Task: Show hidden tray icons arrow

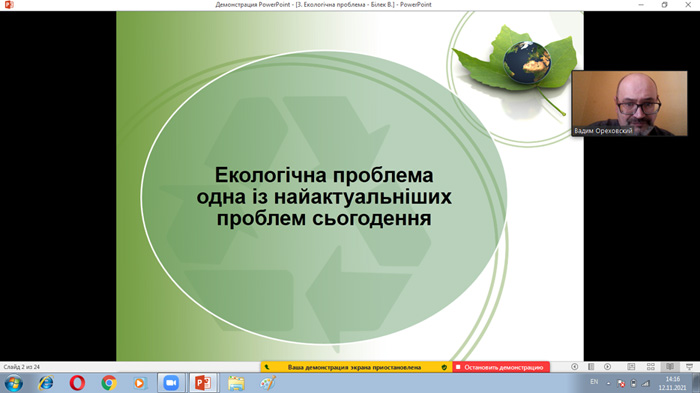Action: click(x=608, y=383)
